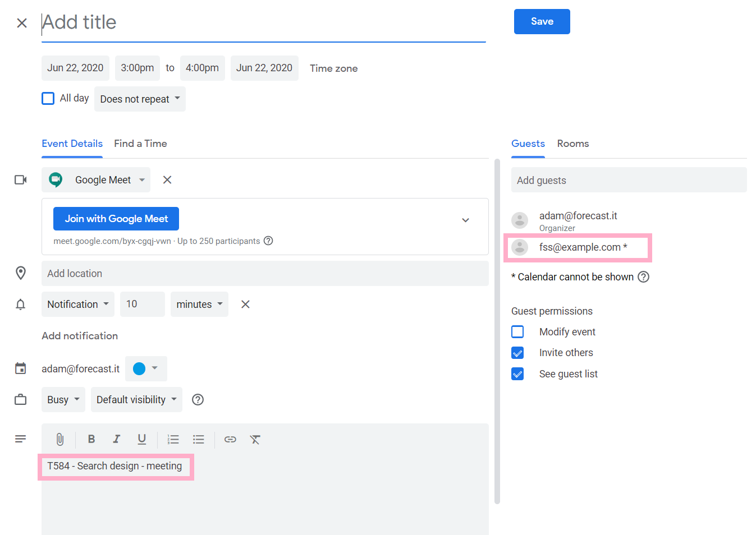The width and height of the screenshot is (756, 535).
Task: Open the Does not repeat dropdown
Action: pos(140,99)
